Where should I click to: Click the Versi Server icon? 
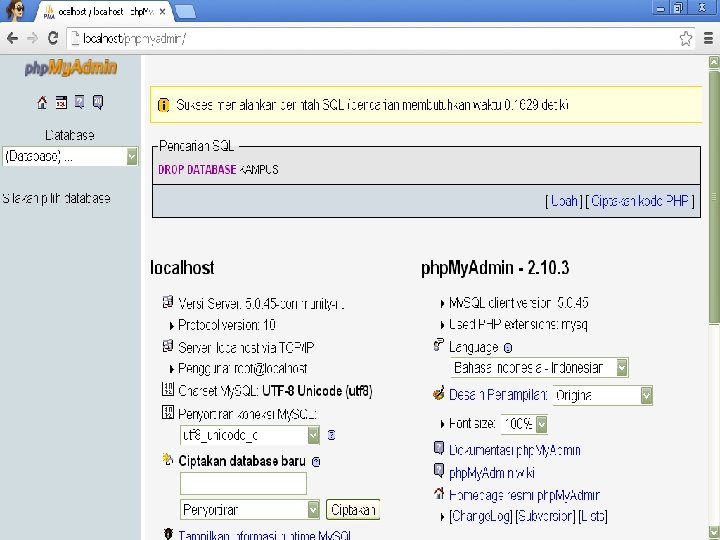coord(168,302)
